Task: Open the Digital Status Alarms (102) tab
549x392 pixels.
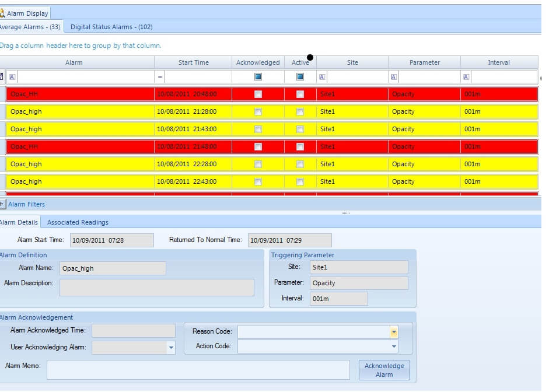Action: (x=111, y=27)
